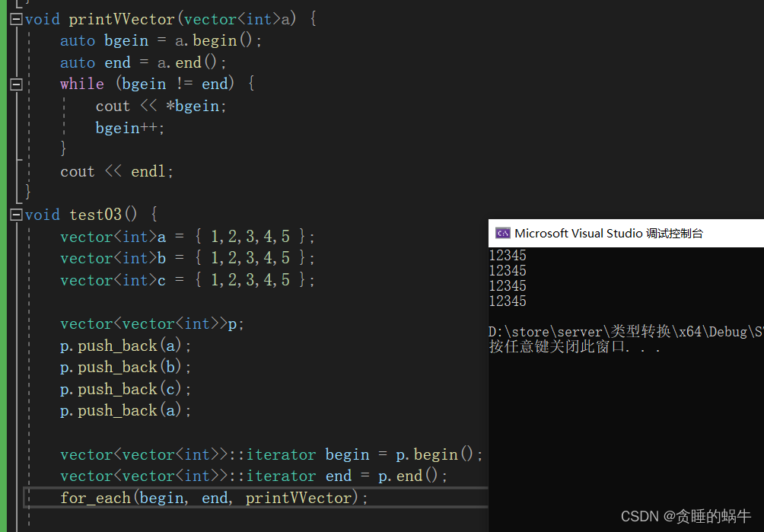Screen dimensions: 764x532
Task: Click the 'p.push_back(c);' line
Action: coord(126,389)
